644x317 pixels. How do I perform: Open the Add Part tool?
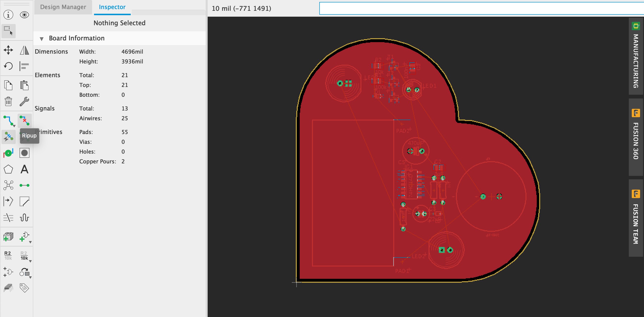point(8,236)
